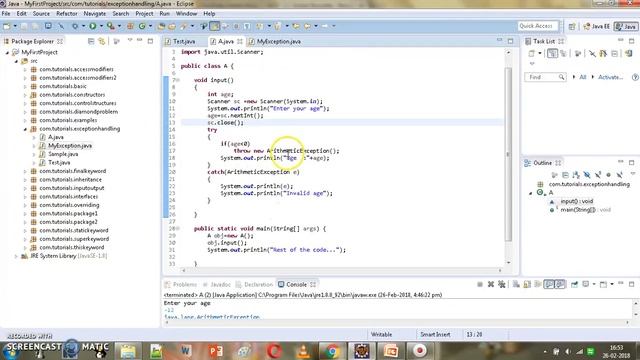Open Package Explorer View Menu triangle
Image resolution: width=640 pixels, height=360 pixels.
click(x=130, y=40)
